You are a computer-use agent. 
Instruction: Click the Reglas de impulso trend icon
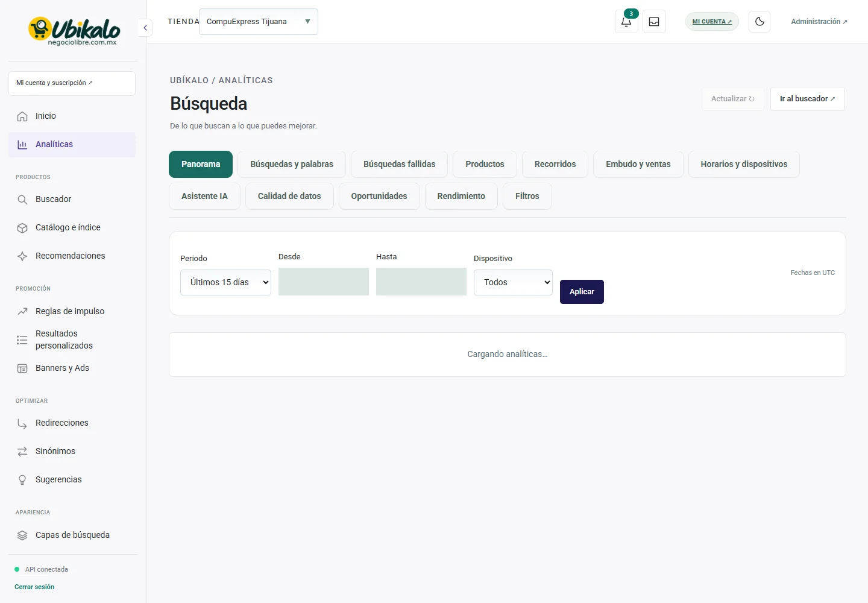pos(22,312)
